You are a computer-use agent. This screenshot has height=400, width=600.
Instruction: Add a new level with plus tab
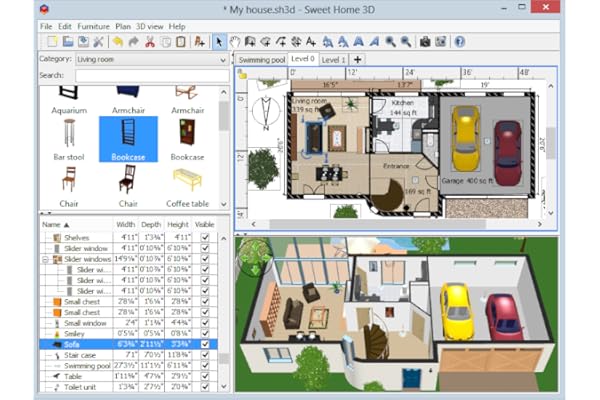coord(358,60)
